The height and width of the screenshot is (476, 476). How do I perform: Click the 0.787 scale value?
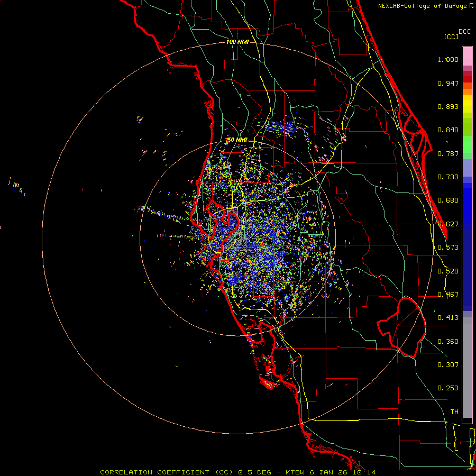(x=448, y=153)
